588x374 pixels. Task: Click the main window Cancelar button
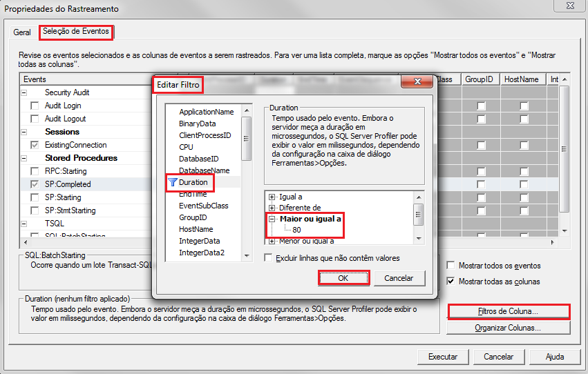click(498, 357)
